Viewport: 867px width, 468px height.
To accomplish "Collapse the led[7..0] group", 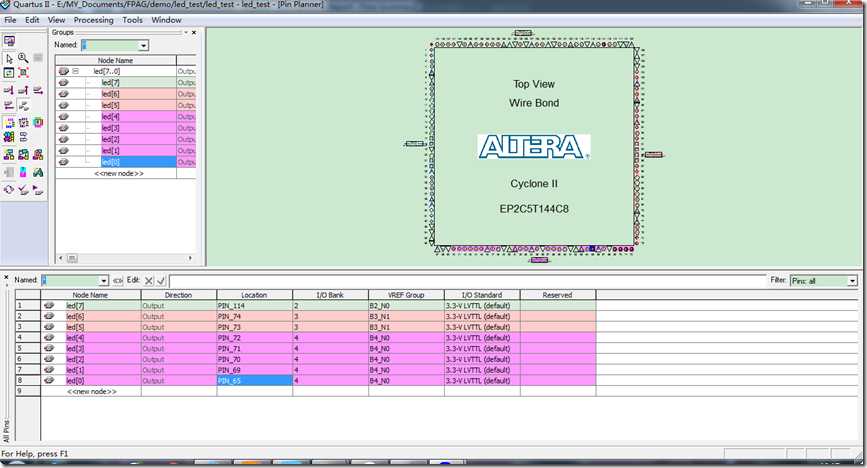I will (76, 71).
